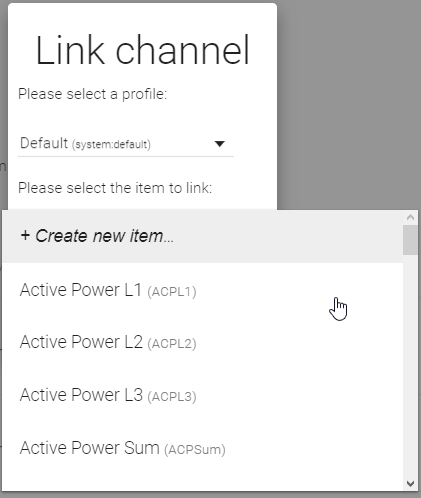Select Active Power Sum item

203,448
